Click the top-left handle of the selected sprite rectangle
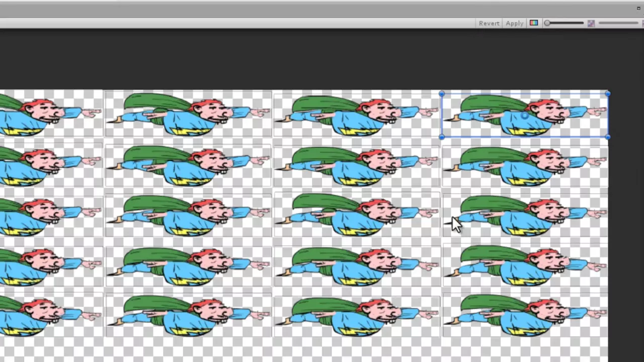Screen dimensions: 644x362 (x=441, y=94)
